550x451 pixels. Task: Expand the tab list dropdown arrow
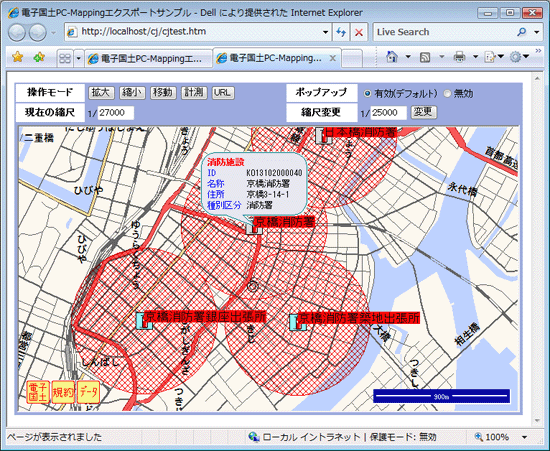(79, 58)
